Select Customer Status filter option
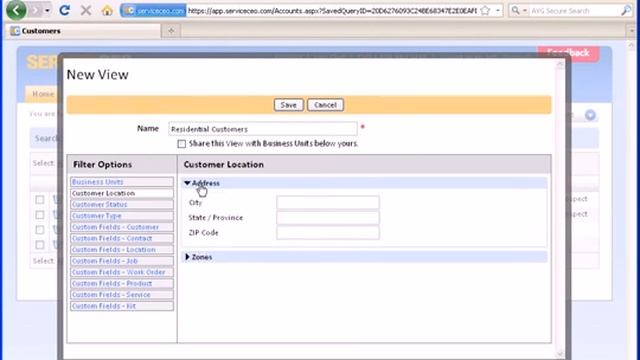This screenshot has width=640, height=360. (x=122, y=204)
